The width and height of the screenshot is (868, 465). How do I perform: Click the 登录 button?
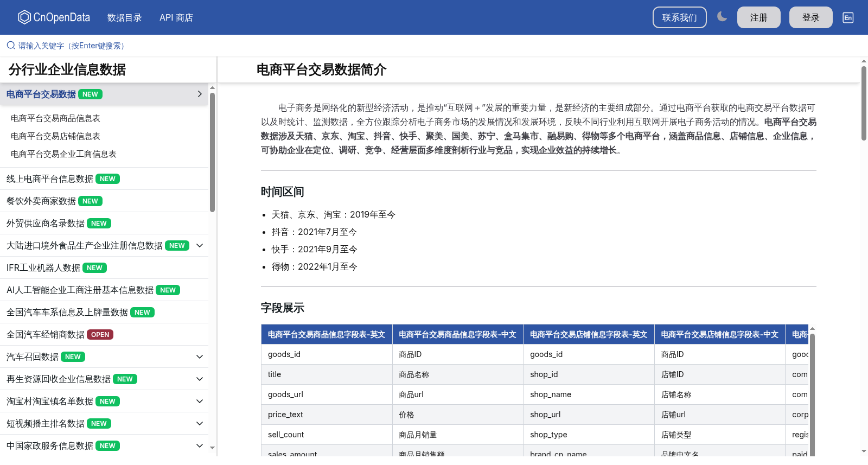click(810, 17)
